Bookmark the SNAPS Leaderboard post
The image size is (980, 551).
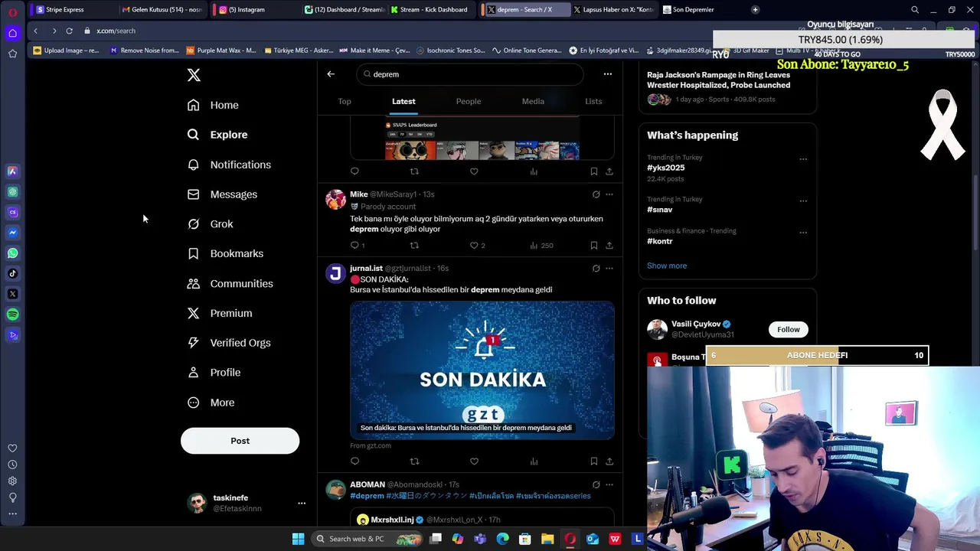click(594, 171)
